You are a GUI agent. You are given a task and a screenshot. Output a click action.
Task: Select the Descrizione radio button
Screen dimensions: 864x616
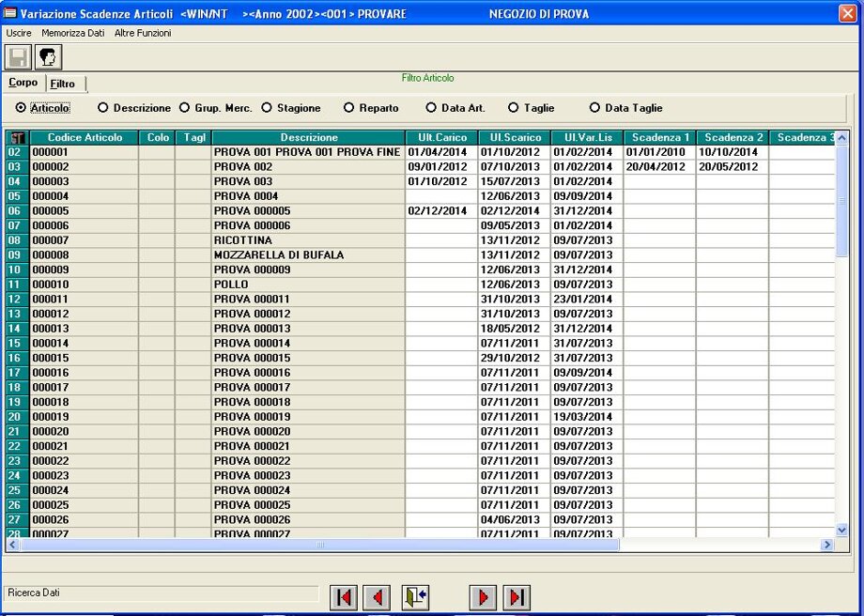point(103,108)
